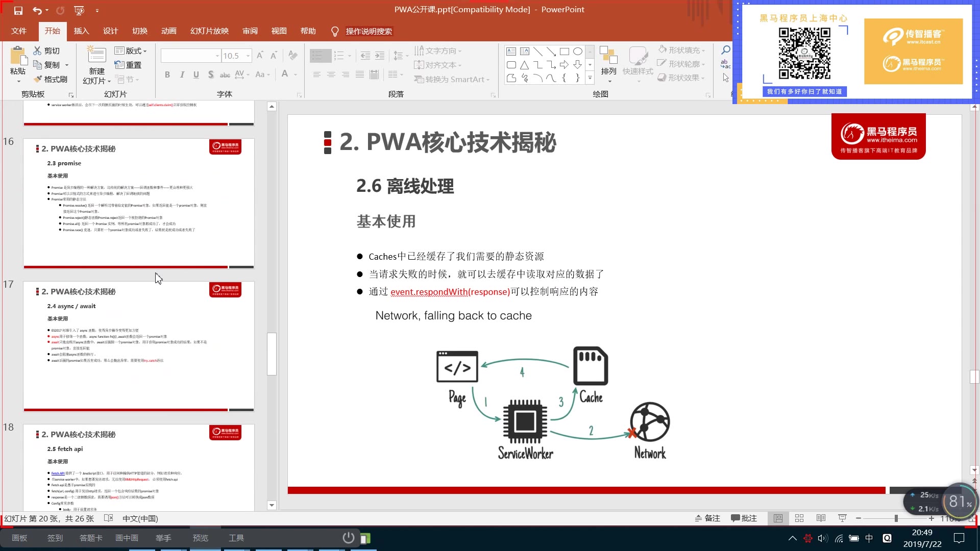Switch to the 幻灯片放映 Slide Show tab
This screenshot has height=551, width=980.
point(209,31)
